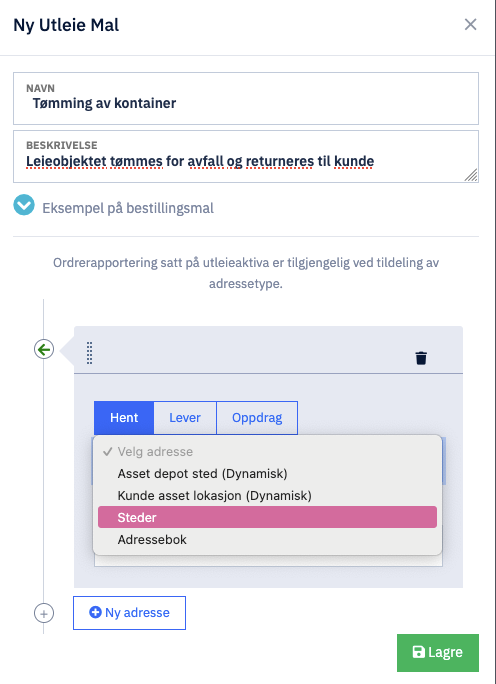Click the textarea resize grip icon
Image resolution: width=496 pixels, height=684 pixels.
[471, 175]
